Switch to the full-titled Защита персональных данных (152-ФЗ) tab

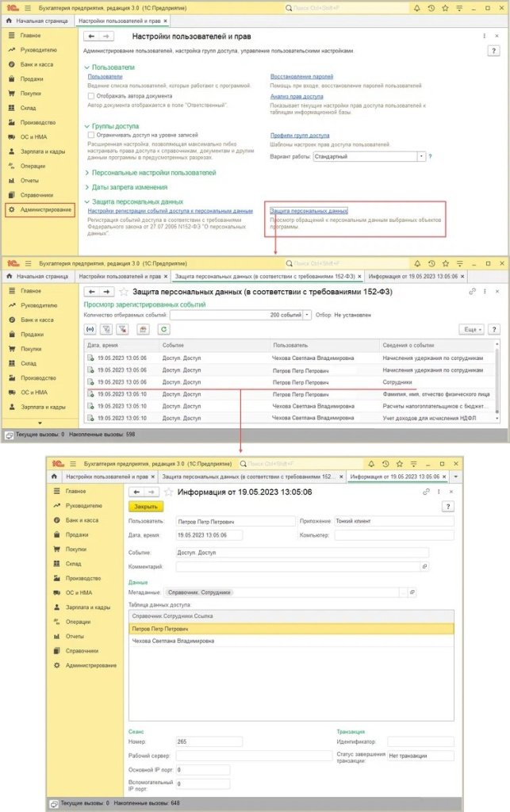click(265, 276)
